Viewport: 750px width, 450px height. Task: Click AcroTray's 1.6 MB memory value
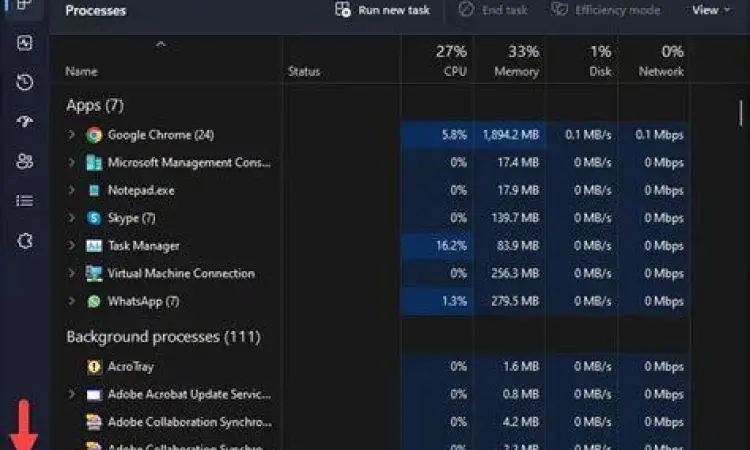click(521, 367)
